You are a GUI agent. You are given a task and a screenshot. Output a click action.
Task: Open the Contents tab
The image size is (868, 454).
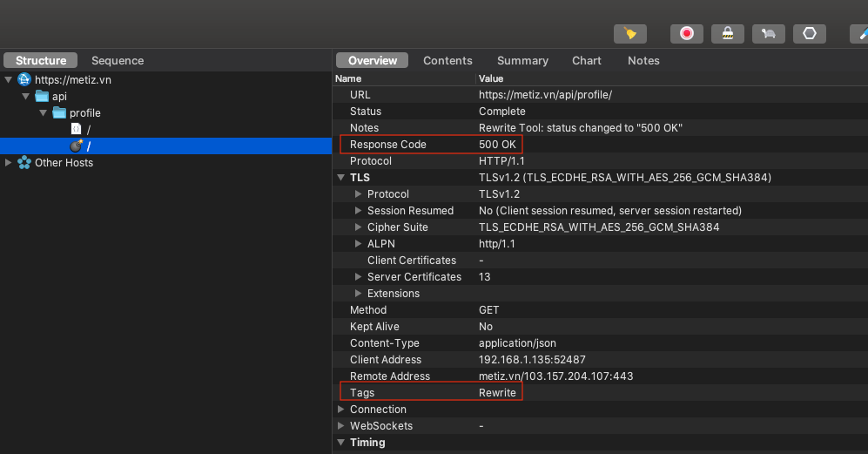[x=447, y=60]
